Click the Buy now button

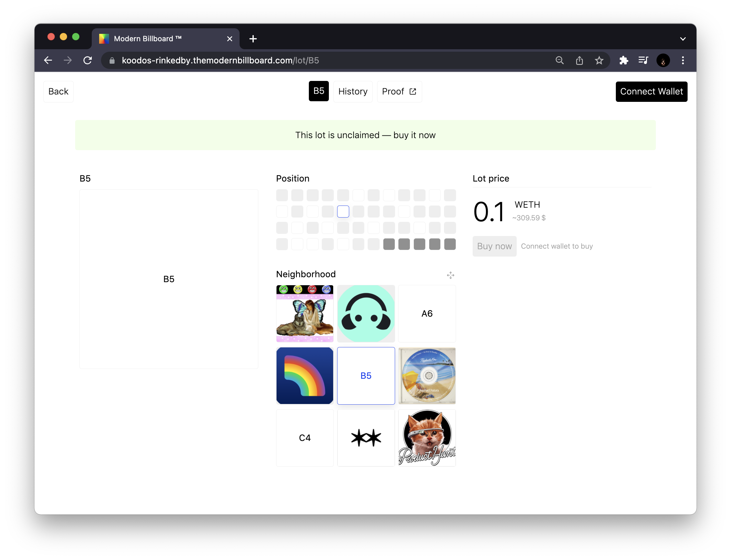pos(494,246)
